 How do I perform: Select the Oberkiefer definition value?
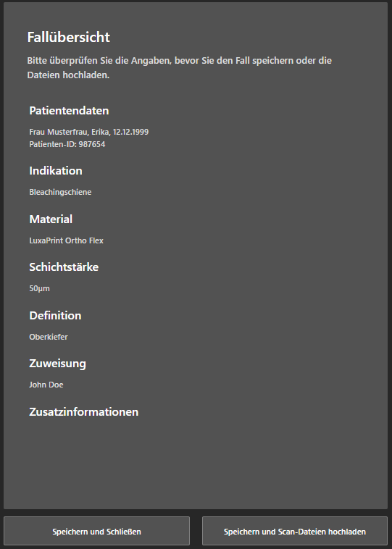pos(49,337)
